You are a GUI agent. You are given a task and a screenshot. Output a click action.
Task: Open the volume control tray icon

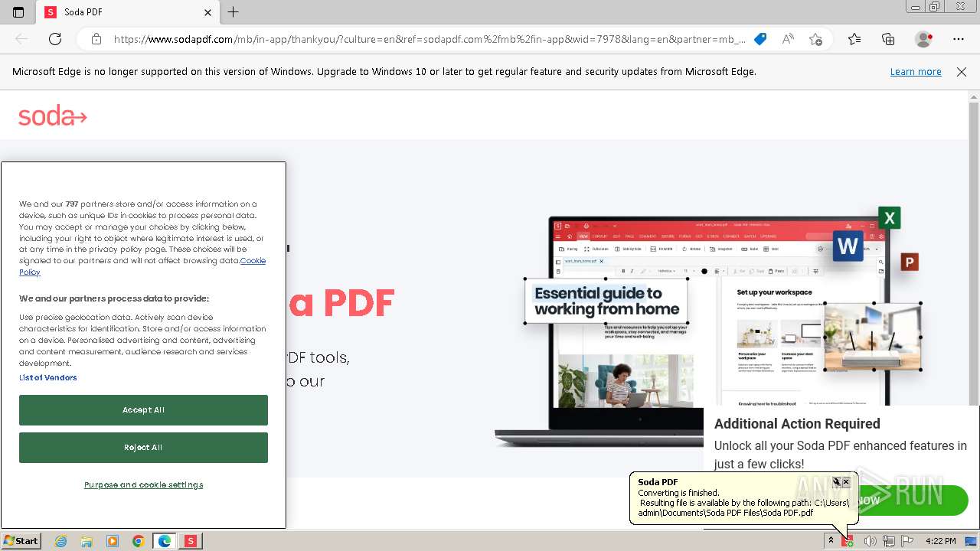coord(870,541)
